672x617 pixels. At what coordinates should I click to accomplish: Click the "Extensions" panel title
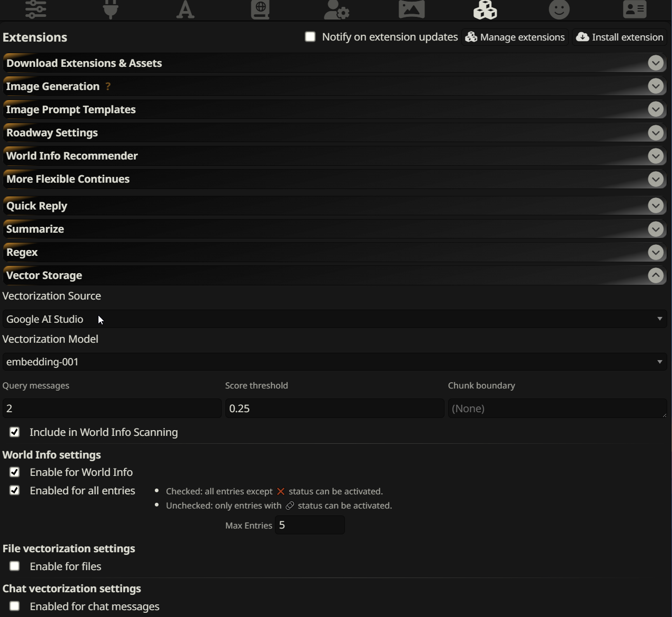pos(35,37)
